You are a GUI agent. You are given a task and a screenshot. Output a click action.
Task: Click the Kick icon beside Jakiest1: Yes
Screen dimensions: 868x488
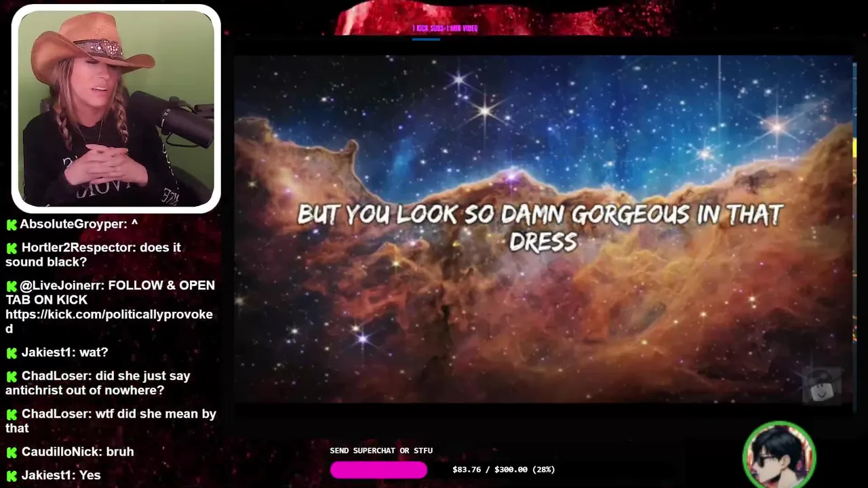[12, 476]
